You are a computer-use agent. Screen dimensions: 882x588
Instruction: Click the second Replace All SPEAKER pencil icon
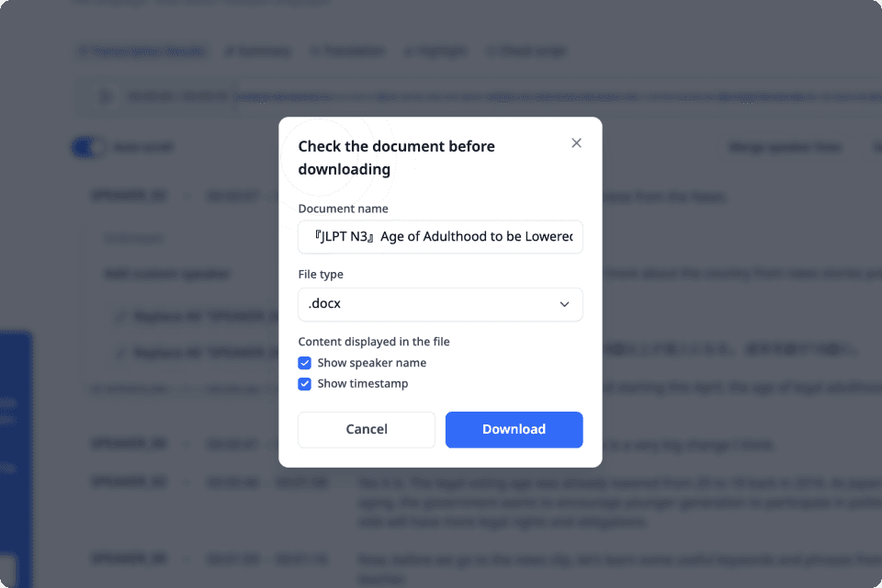pyautogui.click(x=120, y=352)
